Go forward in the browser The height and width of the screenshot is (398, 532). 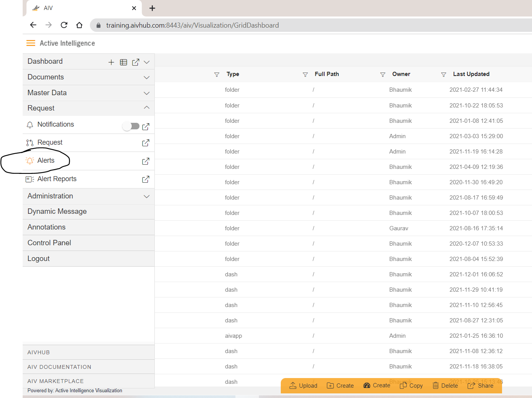pos(48,25)
